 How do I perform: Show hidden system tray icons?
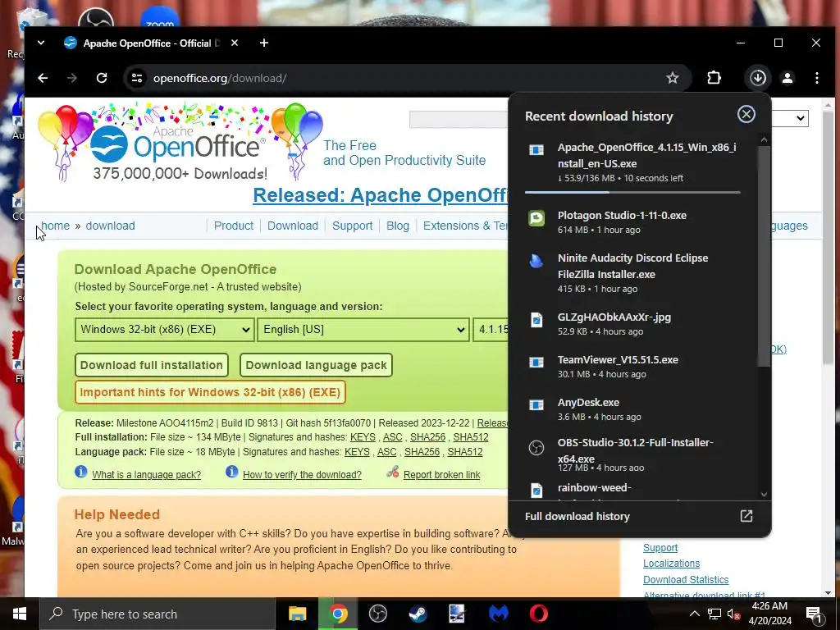click(x=694, y=614)
